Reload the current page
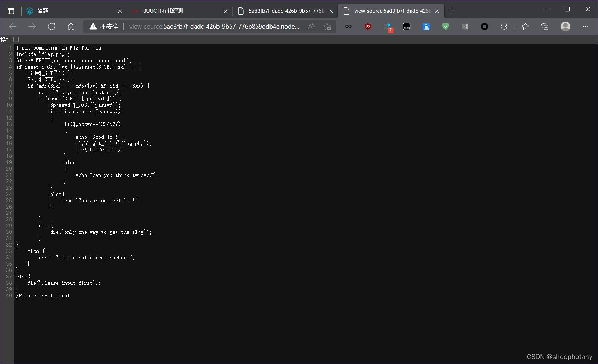This screenshot has height=364, width=598. [x=52, y=27]
